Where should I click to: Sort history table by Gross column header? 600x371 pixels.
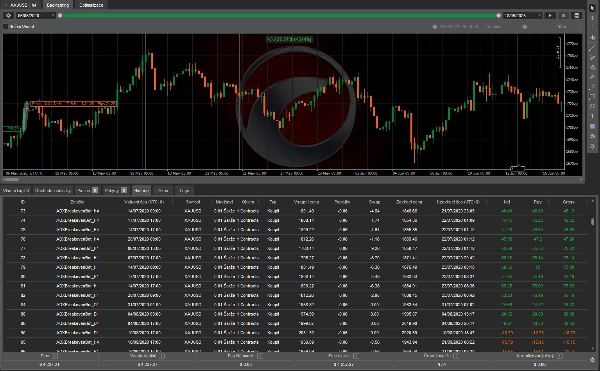coord(568,202)
